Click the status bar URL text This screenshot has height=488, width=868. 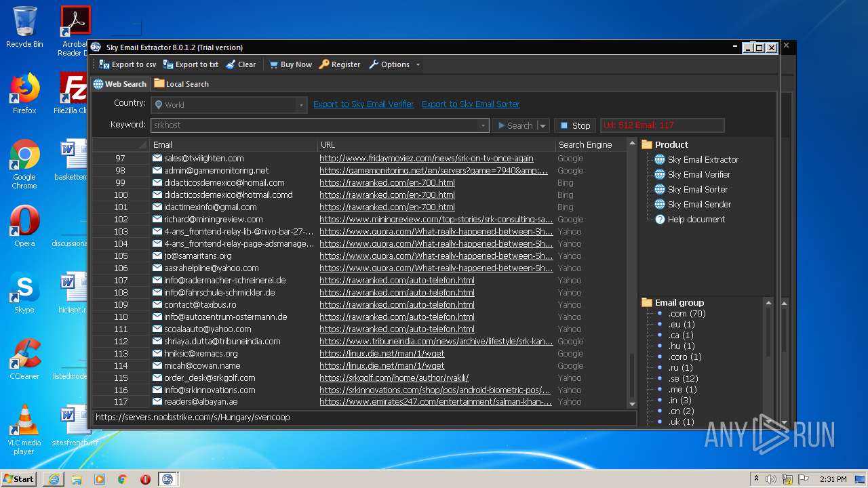193,418
